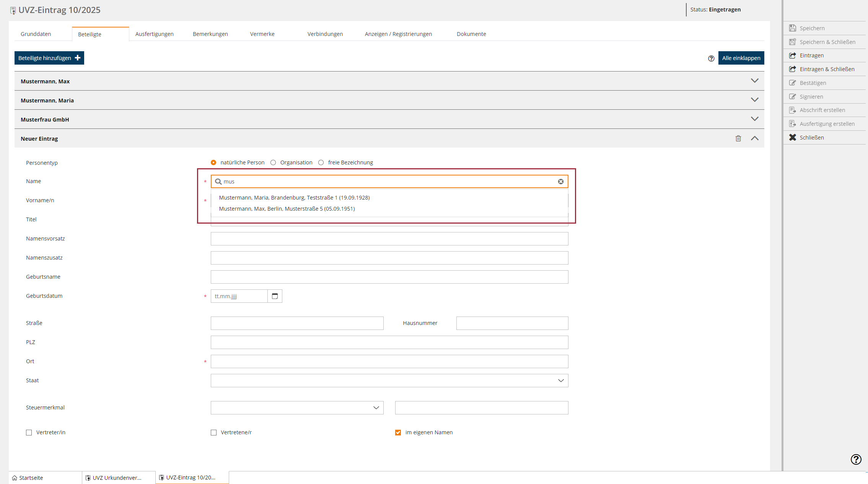Open help icon next to Alle einklappen

(711, 58)
